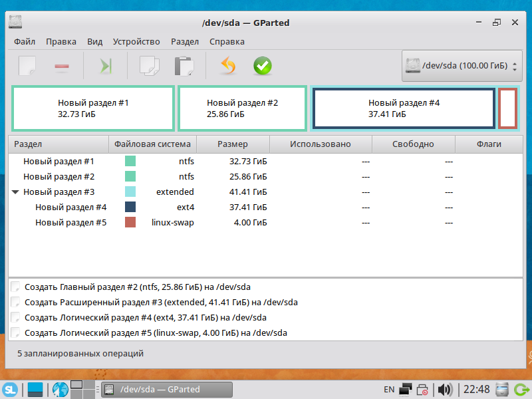Click the Свободно column header
532x399 pixels.
click(x=413, y=144)
